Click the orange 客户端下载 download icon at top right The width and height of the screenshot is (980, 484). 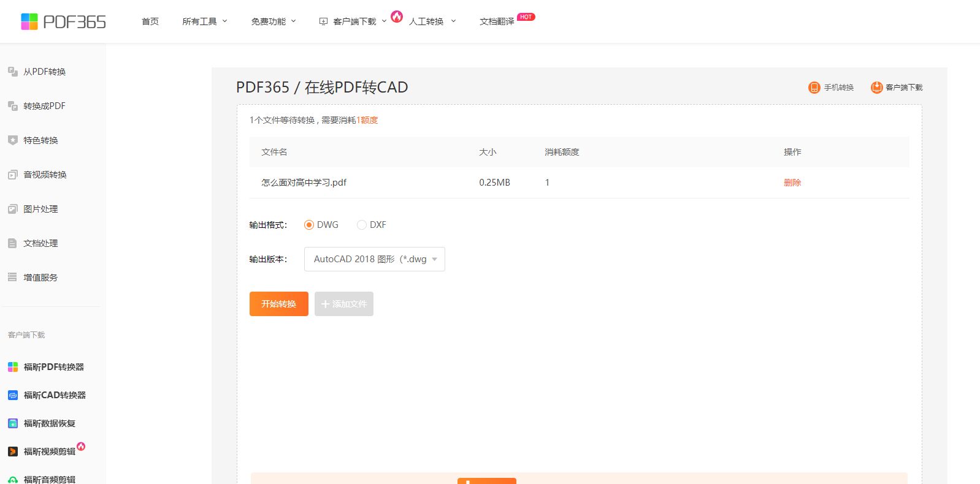[877, 88]
